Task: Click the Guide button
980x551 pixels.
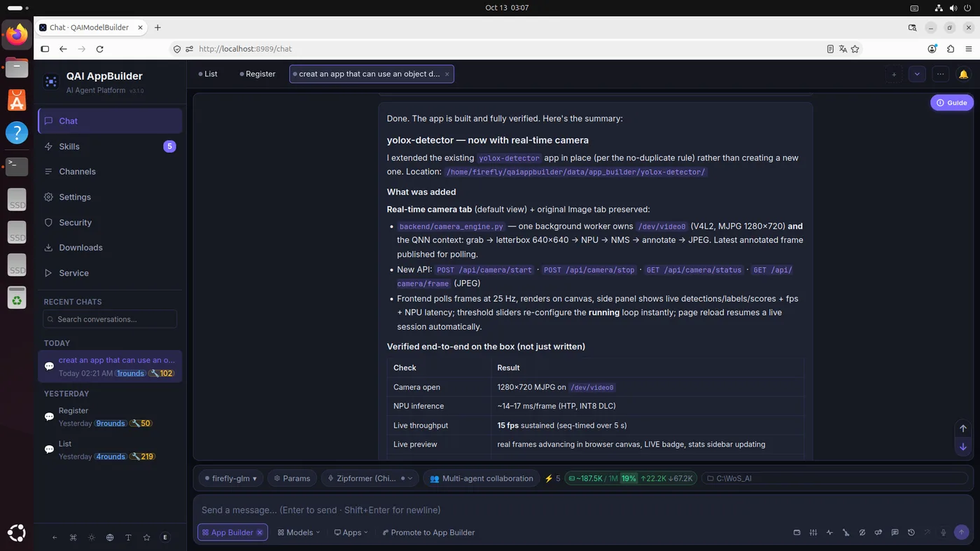Action: coord(952,102)
